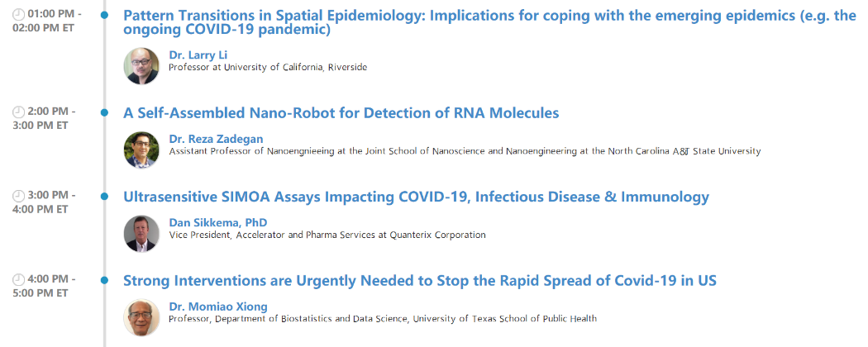Select speaker name Dr. Larry Li
Image resolution: width=868 pixels, height=347 pixels.
[x=198, y=55]
